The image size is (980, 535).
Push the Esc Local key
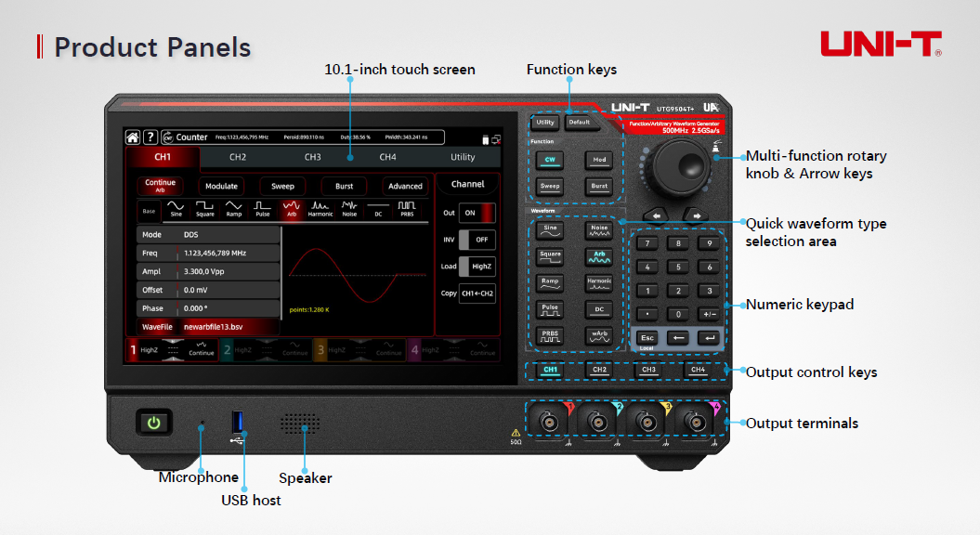[x=647, y=339]
